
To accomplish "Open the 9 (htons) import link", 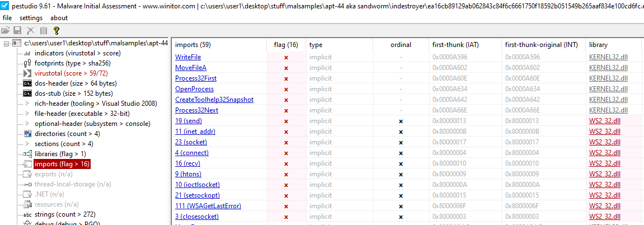I will click(x=188, y=174).
